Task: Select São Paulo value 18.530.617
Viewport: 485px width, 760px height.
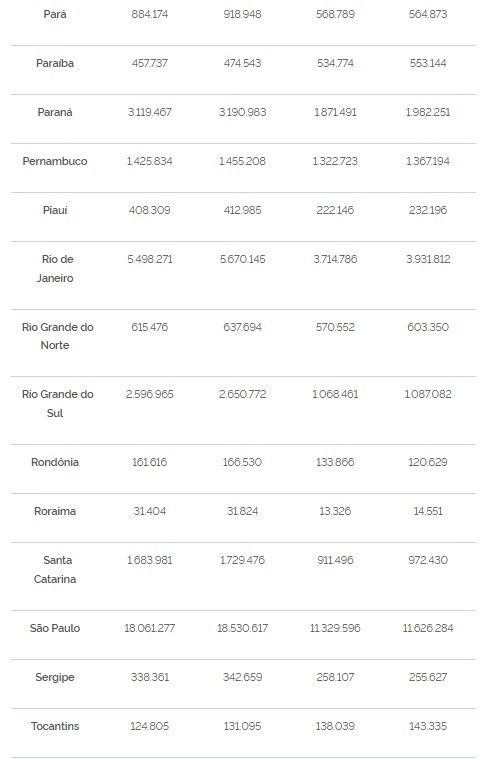Action: pos(242,629)
